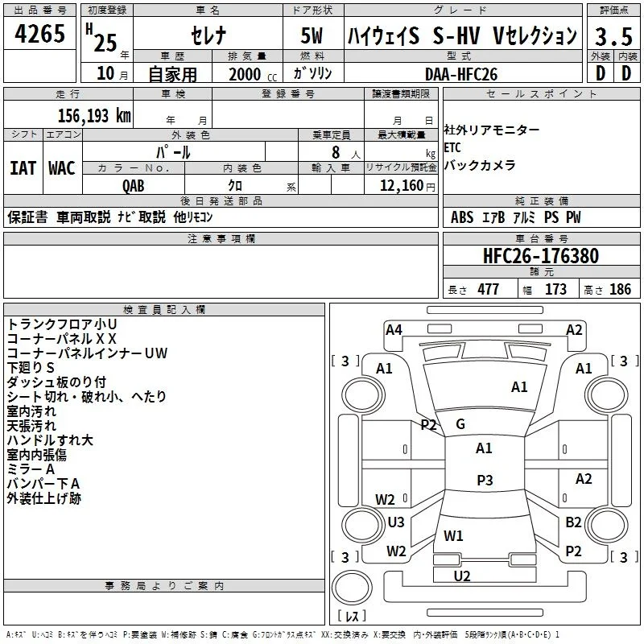Viewport: 644px width, 644px height.
Task: Select the U2 rear bumper mark
Action: [462, 576]
